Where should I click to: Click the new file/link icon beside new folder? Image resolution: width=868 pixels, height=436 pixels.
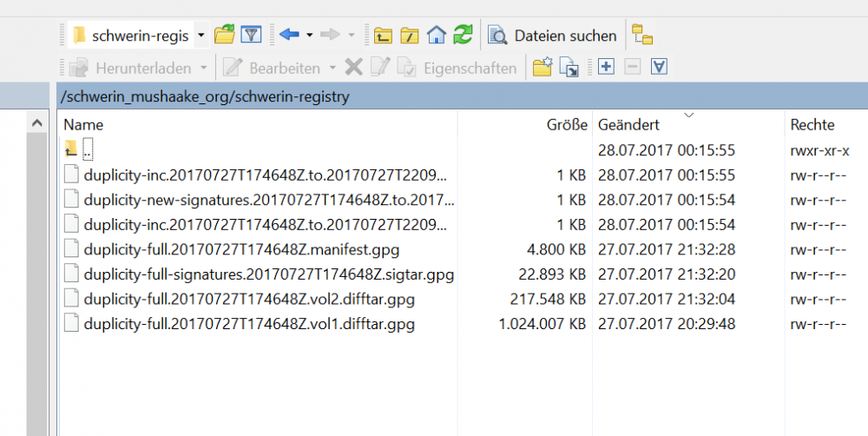569,68
